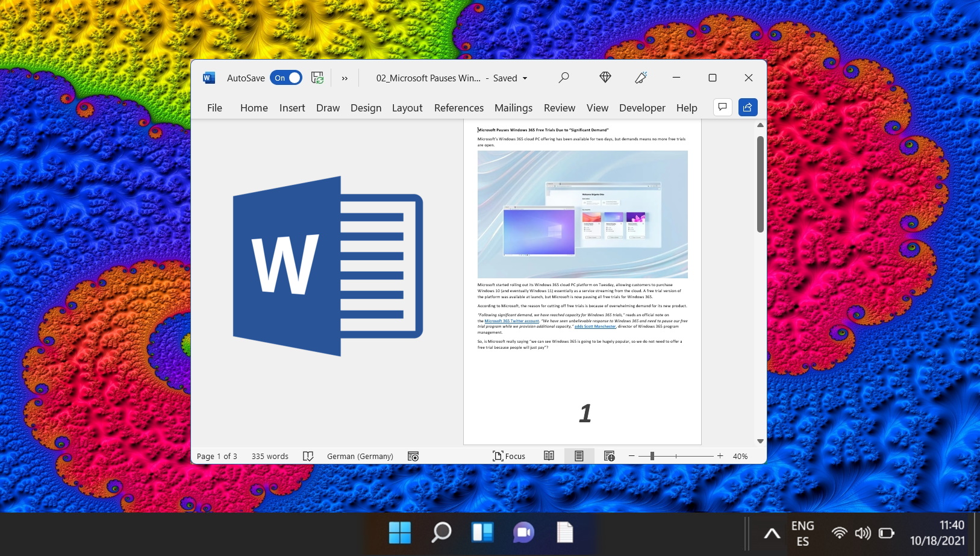Open the Saved status dropdown arrow
980x556 pixels.
(x=525, y=78)
